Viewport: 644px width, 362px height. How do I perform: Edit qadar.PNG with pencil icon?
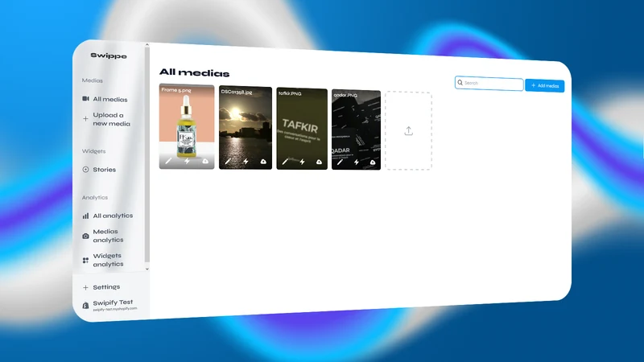340,162
